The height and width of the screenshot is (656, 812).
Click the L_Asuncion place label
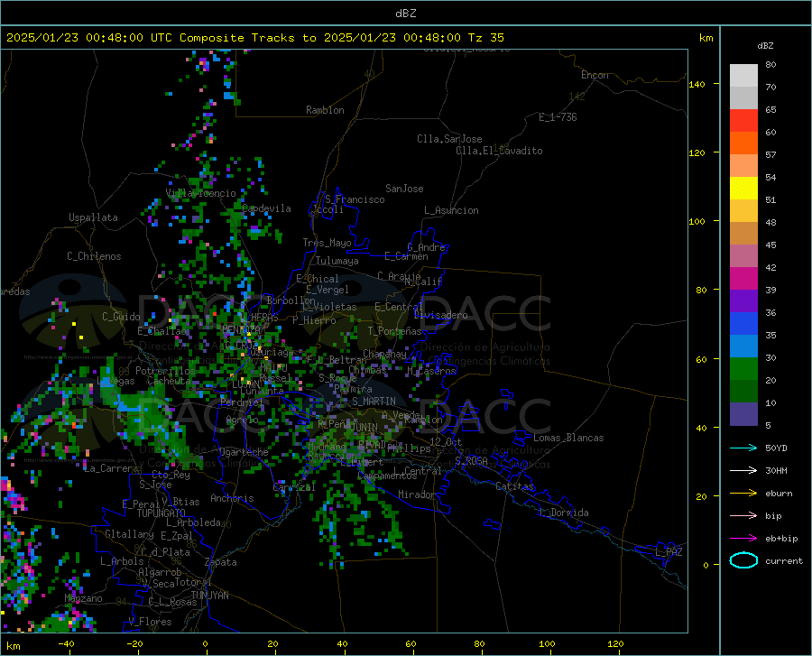(x=451, y=210)
